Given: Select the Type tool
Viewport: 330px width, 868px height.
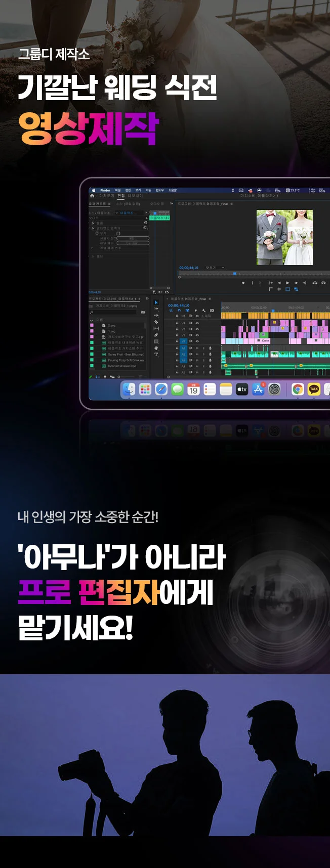Looking at the screenshot, I should pyautogui.click(x=156, y=354).
